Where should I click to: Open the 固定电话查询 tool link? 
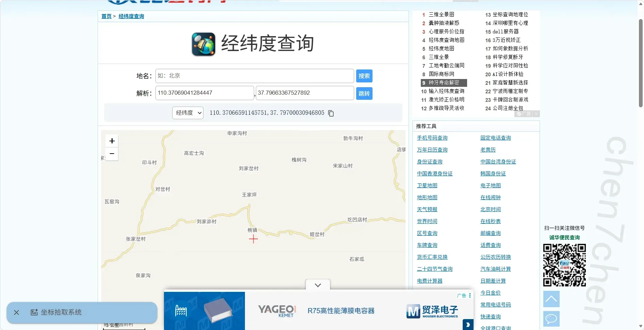pyautogui.click(x=496, y=138)
